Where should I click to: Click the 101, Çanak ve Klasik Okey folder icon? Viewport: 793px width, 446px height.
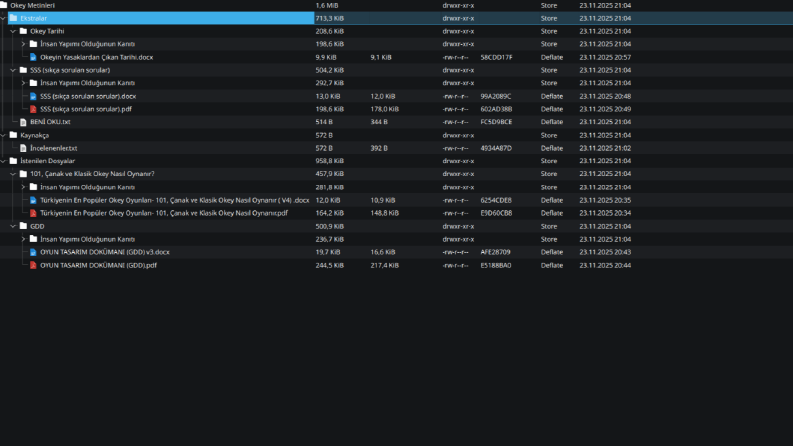click(x=23, y=174)
